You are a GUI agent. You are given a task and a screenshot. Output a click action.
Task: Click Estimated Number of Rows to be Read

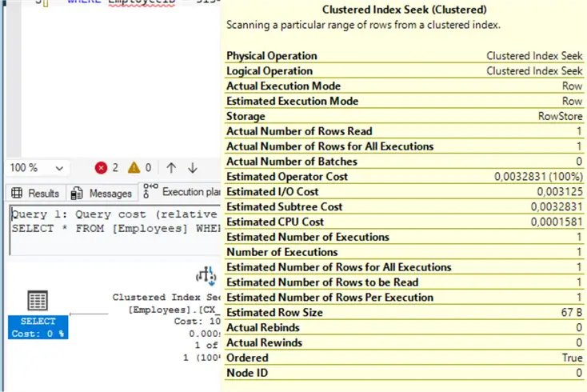pyautogui.click(x=405, y=282)
